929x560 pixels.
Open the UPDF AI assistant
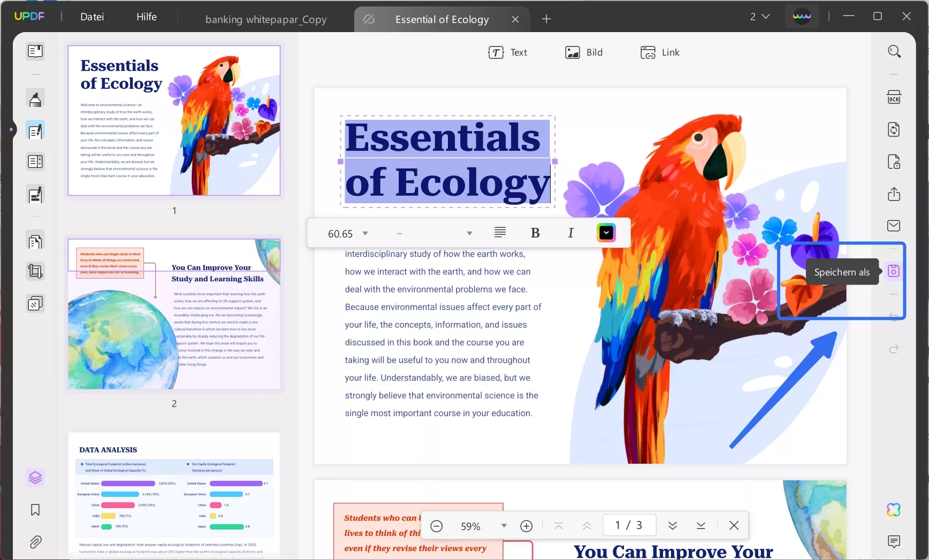coord(894,510)
